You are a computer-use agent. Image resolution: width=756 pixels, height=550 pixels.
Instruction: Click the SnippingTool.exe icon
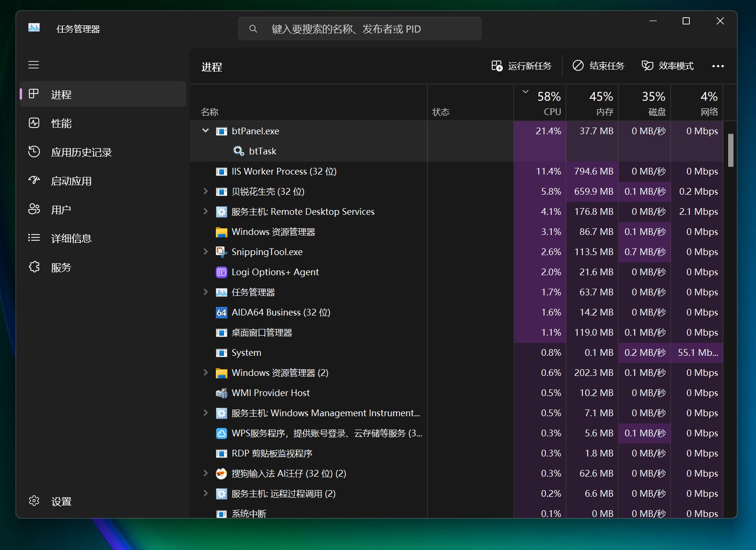point(221,252)
